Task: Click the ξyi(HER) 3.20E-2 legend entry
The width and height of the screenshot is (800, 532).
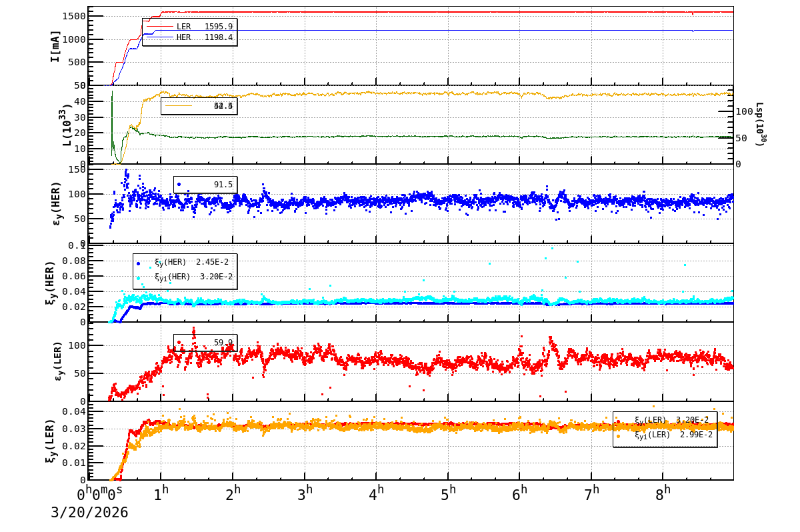Action: (x=185, y=277)
